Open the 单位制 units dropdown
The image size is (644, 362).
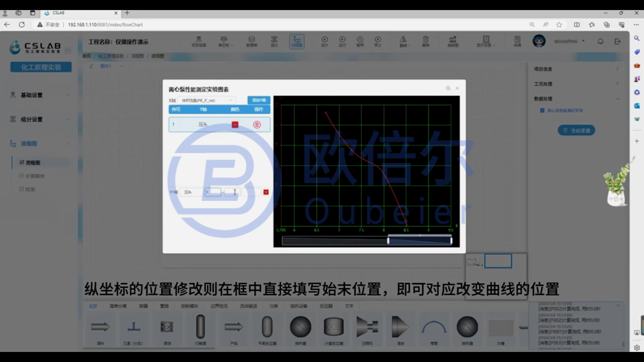pyautogui.click(x=225, y=42)
